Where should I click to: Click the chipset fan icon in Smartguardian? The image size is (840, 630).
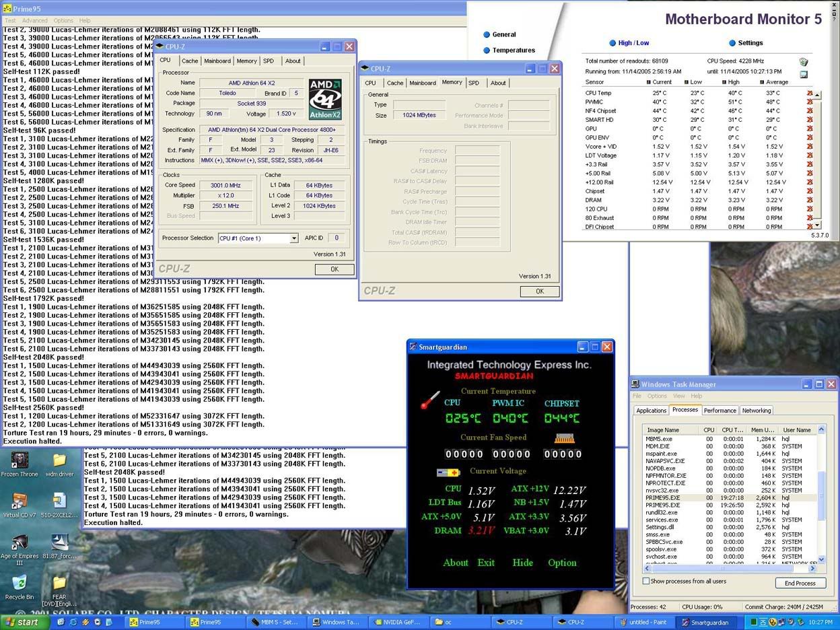click(564, 438)
